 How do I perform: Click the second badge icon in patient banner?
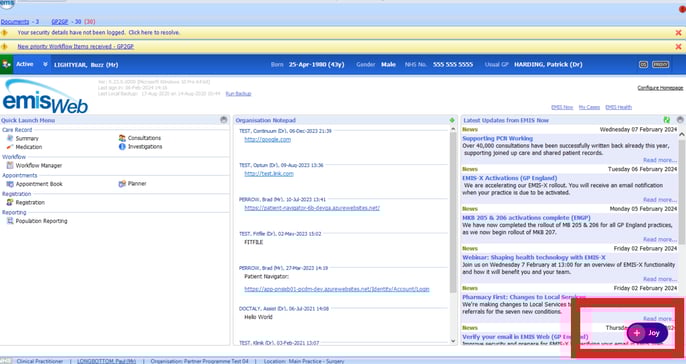coord(661,64)
